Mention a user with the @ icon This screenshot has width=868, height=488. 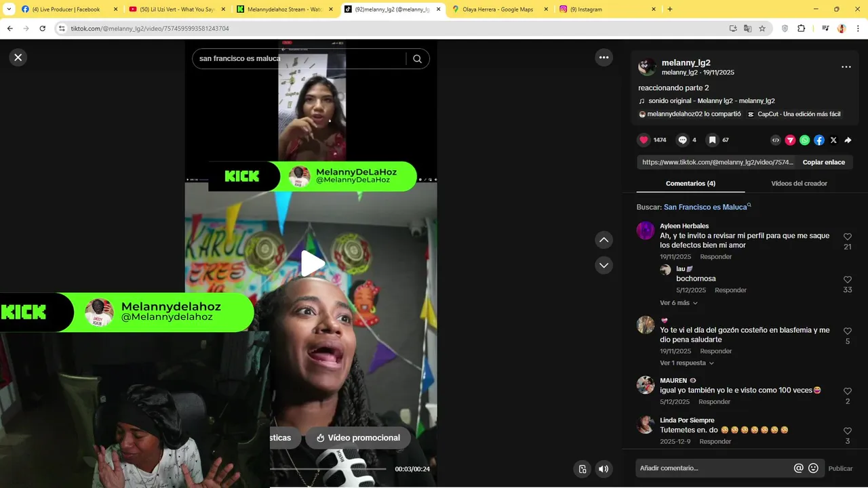point(799,468)
